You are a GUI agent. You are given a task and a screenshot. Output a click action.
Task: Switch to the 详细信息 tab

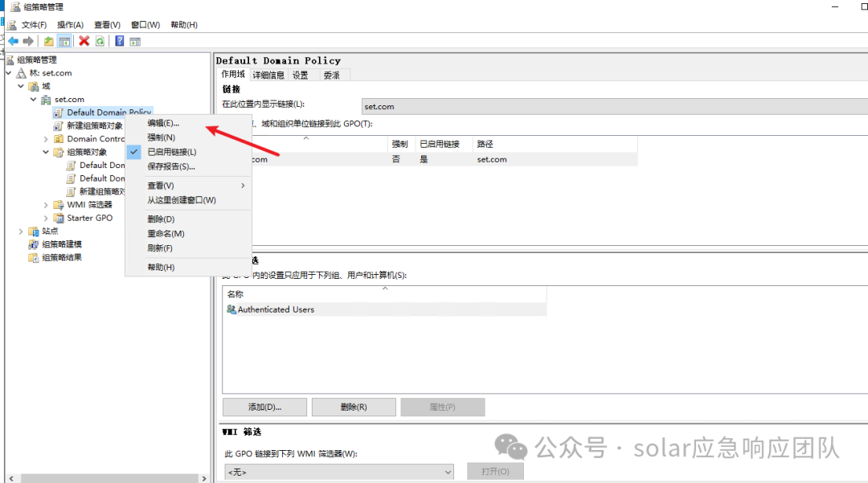point(268,75)
